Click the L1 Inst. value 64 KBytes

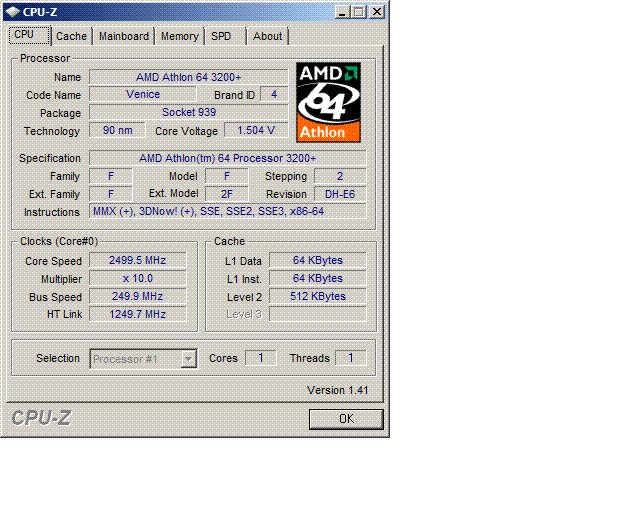pos(318,278)
